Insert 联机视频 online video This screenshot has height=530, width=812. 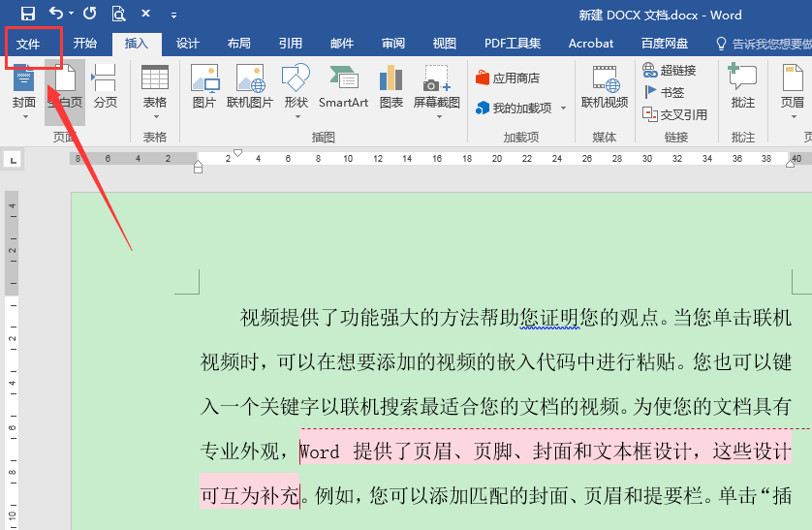point(605,86)
